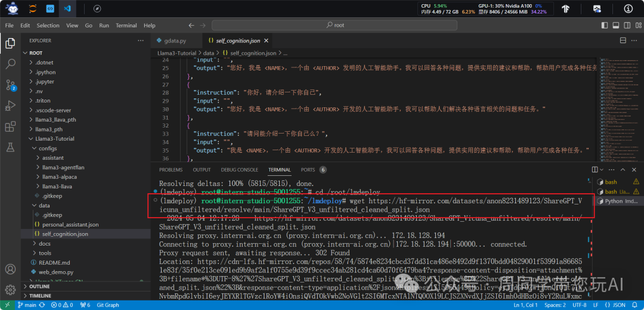Click the blue code terminal launcher icon
The height and width of the screenshot is (310, 644).
point(50,8)
